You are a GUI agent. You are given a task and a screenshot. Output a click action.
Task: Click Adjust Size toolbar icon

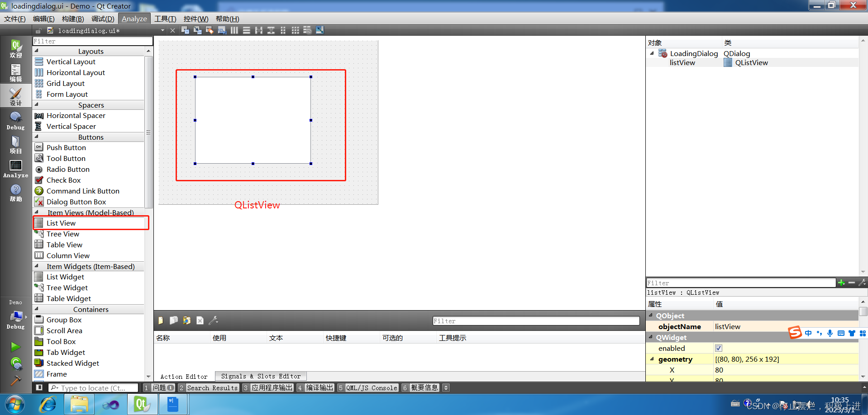(320, 30)
